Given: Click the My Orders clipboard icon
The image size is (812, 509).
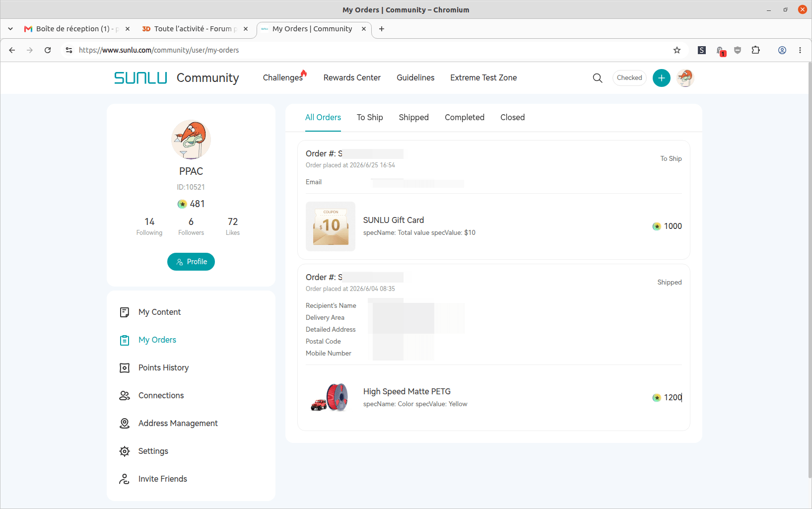Looking at the screenshot, I should (125, 340).
